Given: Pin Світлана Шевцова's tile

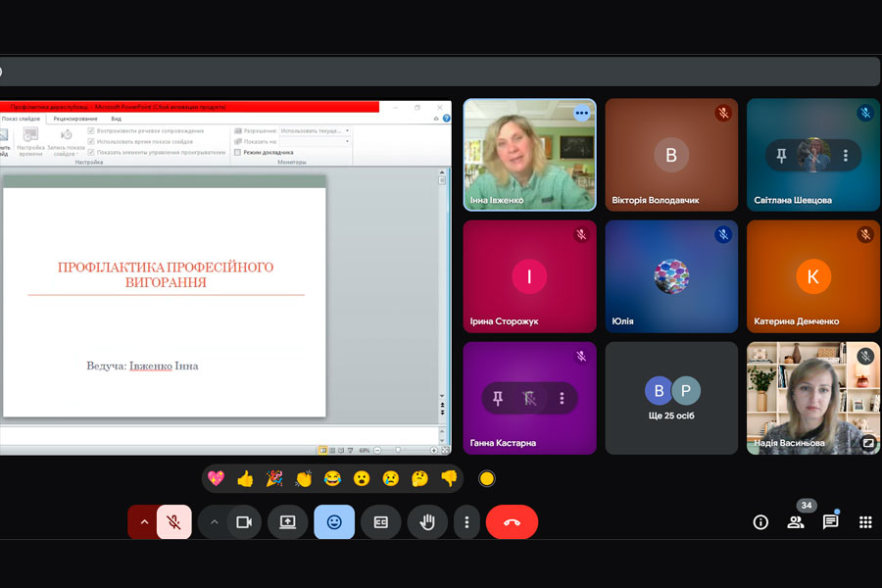Looking at the screenshot, I should pyautogui.click(x=781, y=155).
